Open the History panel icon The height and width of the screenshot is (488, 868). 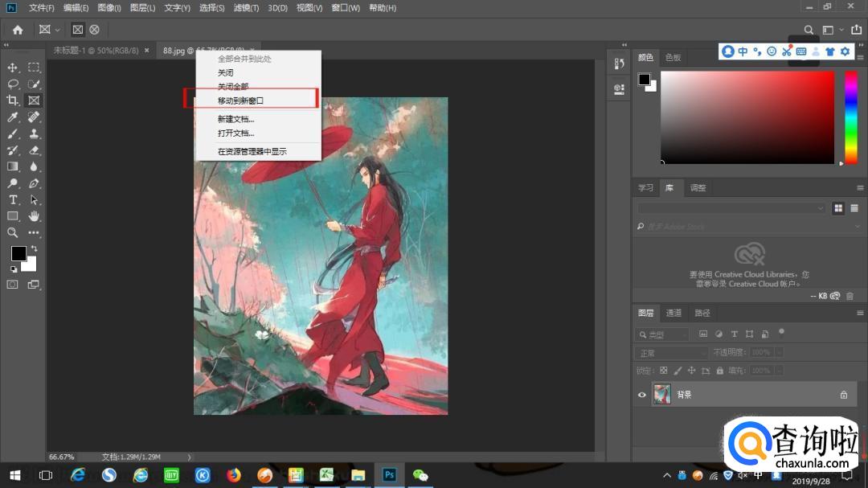[x=620, y=64]
